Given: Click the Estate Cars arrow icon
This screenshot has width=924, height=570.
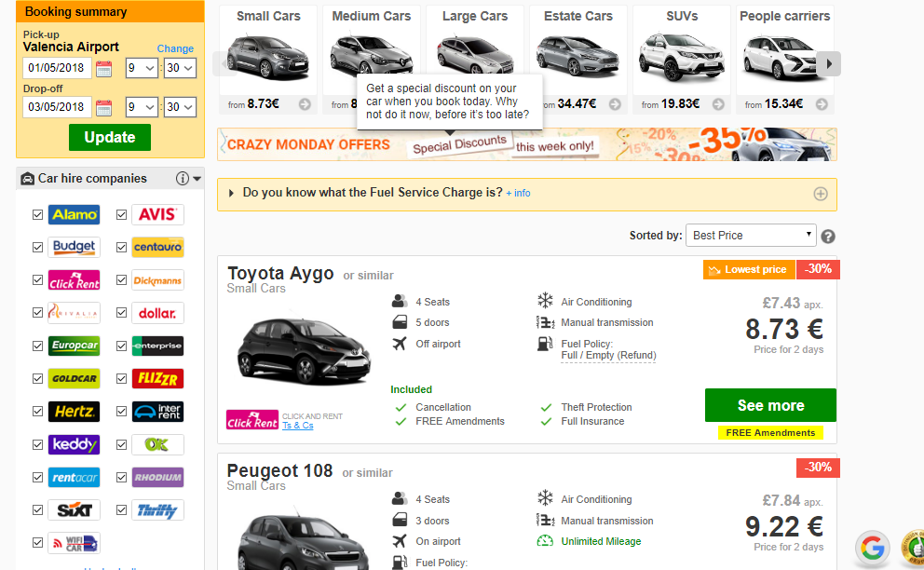Looking at the screenshot, I should pyautogui.click(x=615, y=104).
